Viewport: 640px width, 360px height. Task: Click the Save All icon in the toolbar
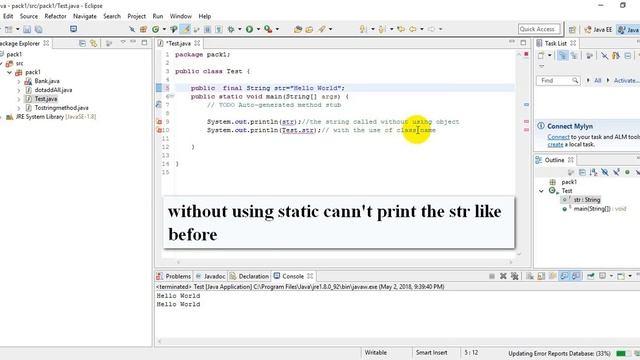point(38,29)
